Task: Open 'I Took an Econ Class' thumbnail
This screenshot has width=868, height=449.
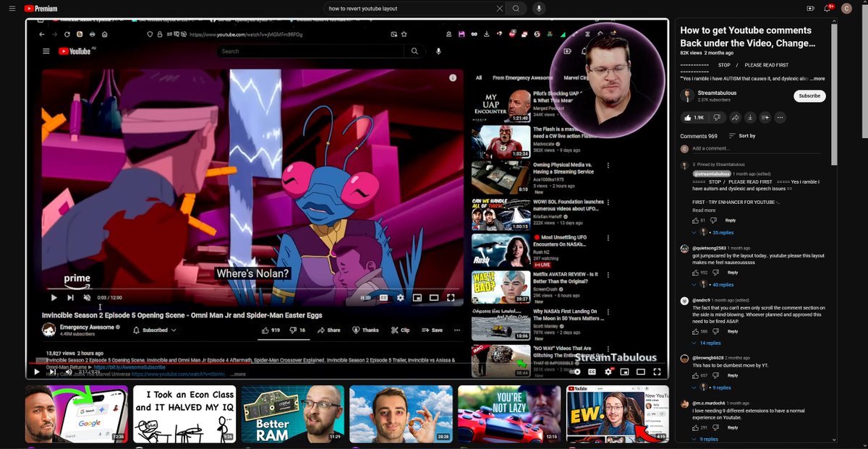Action: (x=184, y=414)
